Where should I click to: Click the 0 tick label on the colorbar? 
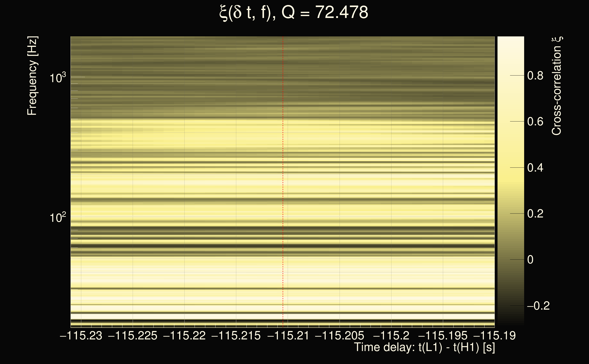point(530,260)
